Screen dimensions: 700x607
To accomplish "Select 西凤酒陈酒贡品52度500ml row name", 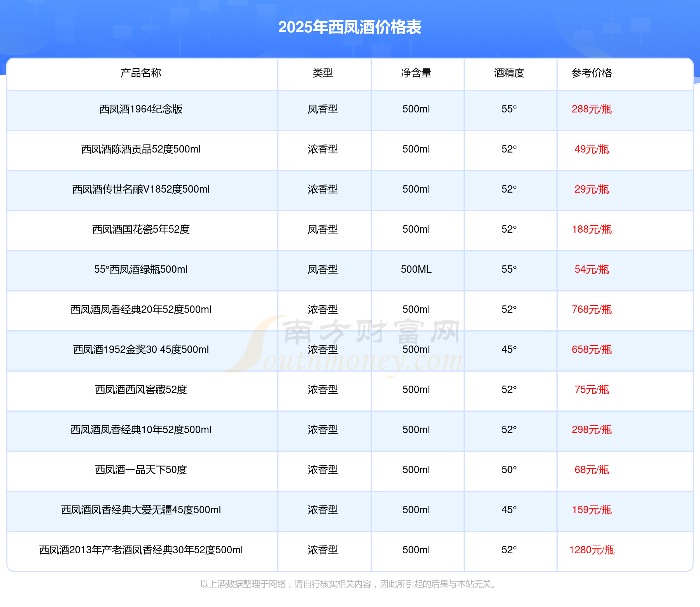I will [x=141, y=149].
